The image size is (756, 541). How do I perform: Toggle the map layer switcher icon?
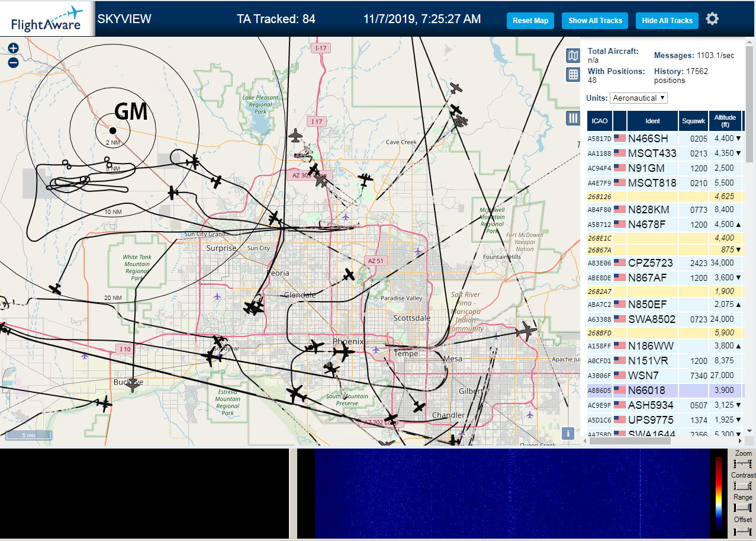click(x=573, y=56)
